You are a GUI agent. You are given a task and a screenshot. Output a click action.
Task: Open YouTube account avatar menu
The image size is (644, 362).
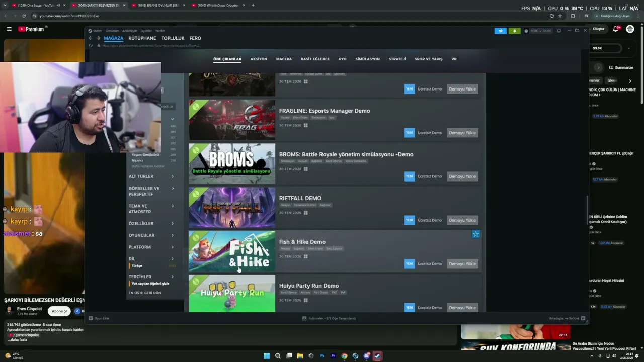tap(630, 29)
